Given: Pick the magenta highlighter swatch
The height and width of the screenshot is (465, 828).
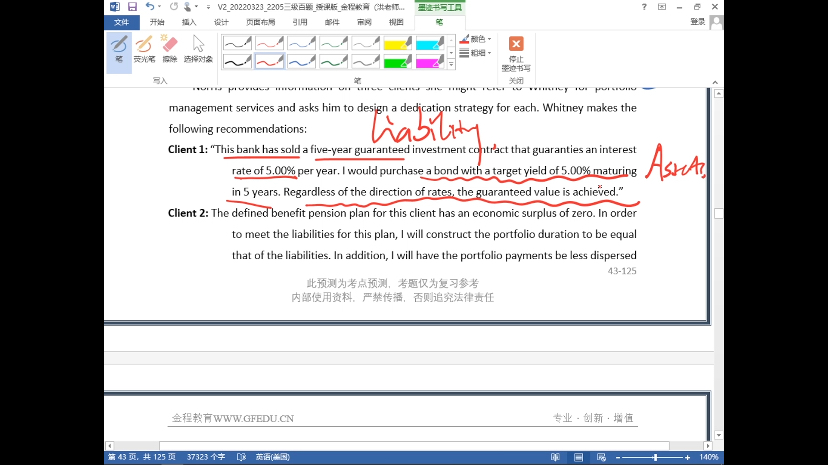Looking at the screenshot, I should [x=430, y=62].
